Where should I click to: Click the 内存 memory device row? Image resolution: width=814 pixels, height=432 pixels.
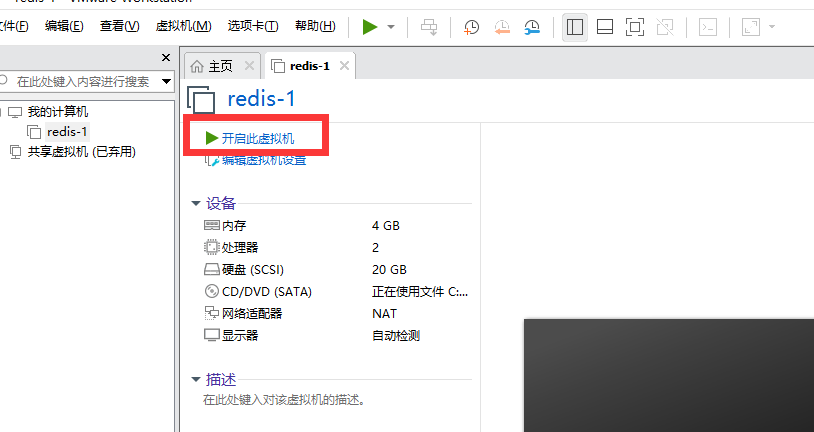337,225
